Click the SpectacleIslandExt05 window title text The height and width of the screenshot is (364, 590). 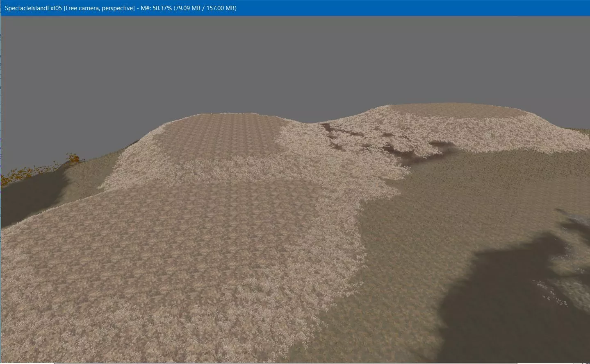[x=121, y=8]
